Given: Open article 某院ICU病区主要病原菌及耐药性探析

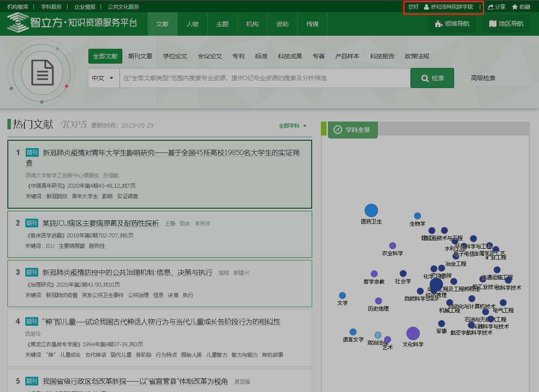Looking at the screenshot, I should [101, 223].
